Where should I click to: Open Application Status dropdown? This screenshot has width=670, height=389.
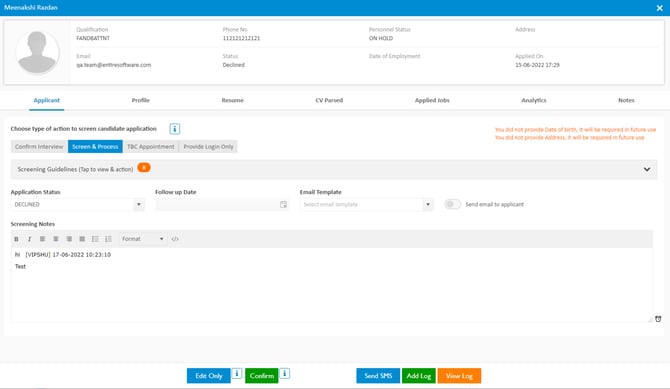77,204
